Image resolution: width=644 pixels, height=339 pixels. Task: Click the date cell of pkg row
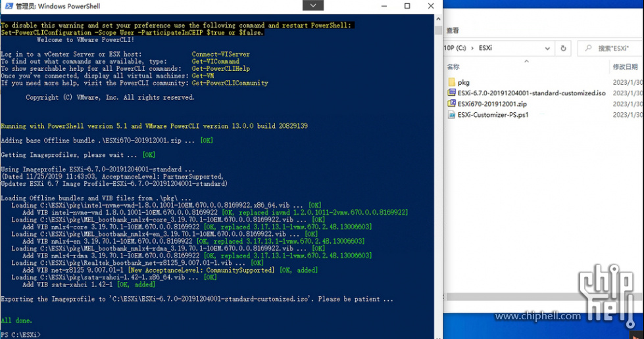click(628, 83)
